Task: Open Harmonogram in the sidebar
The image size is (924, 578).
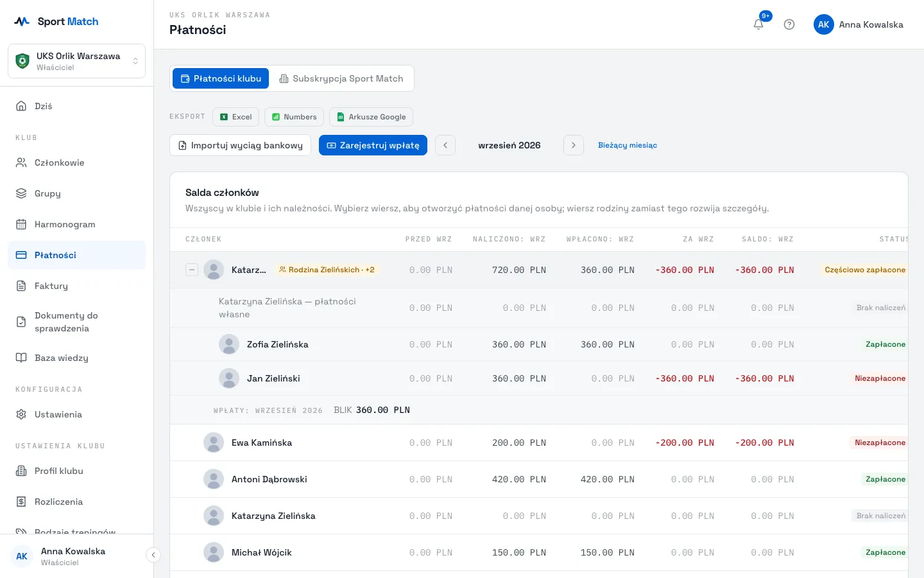Action: coord(77,224)
